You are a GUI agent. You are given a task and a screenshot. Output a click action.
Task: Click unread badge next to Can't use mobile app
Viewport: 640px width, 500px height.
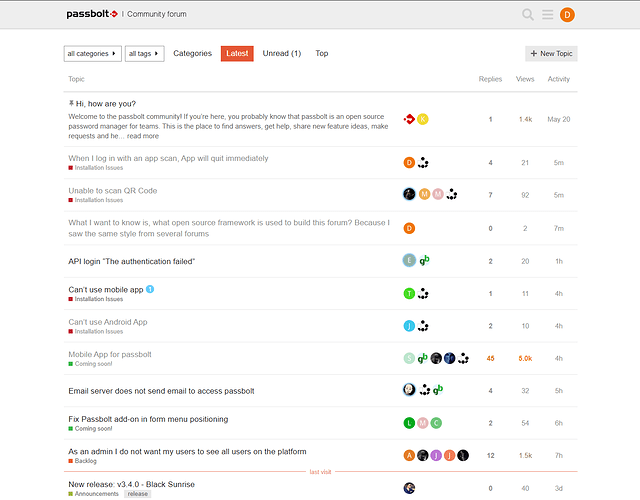(150, 289)
